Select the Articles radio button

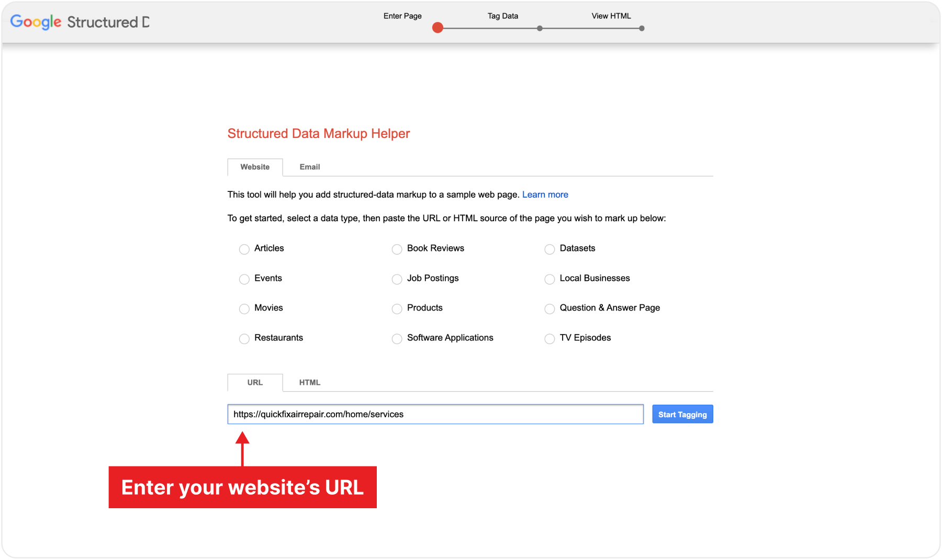(x=244, y=249)
